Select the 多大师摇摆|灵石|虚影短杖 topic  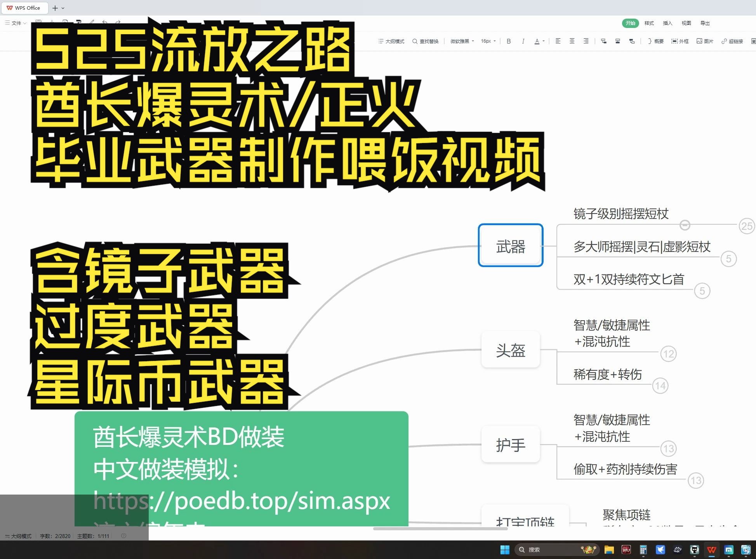pyautogui.click(x=642, y=247)
